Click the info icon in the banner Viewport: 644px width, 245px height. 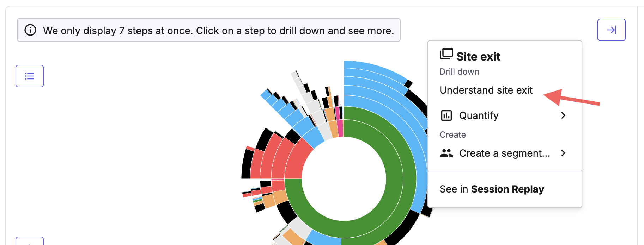point(30,30)
